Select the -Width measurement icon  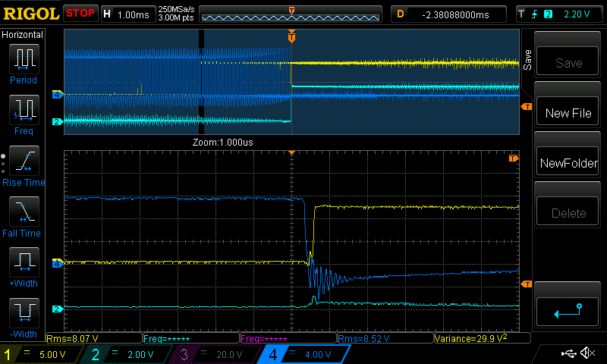click(23, 312)
